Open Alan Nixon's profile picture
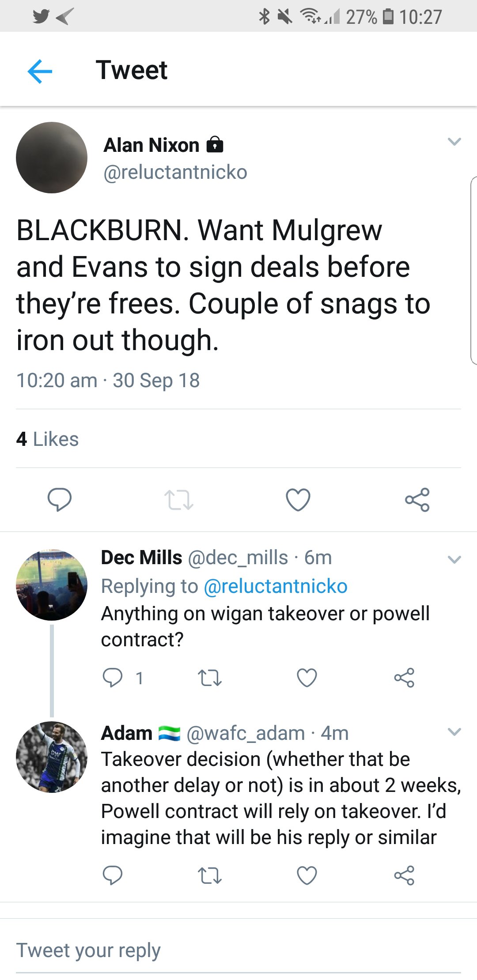 point(52,158)
